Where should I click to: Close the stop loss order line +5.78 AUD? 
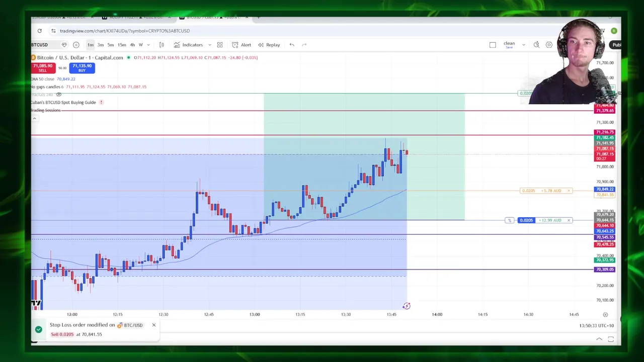pyautogui.click(x=569, y=191)
